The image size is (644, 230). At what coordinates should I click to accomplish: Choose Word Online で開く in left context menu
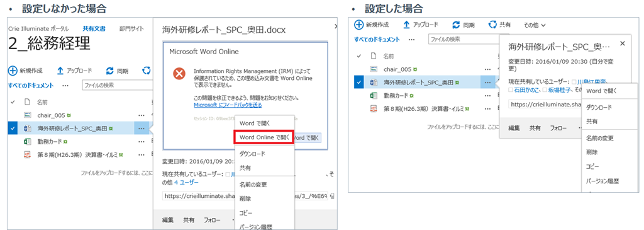tap(264, 137)
